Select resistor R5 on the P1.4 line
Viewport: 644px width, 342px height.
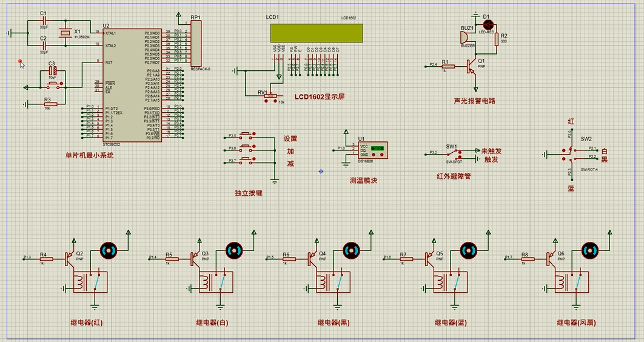point(172,259)
